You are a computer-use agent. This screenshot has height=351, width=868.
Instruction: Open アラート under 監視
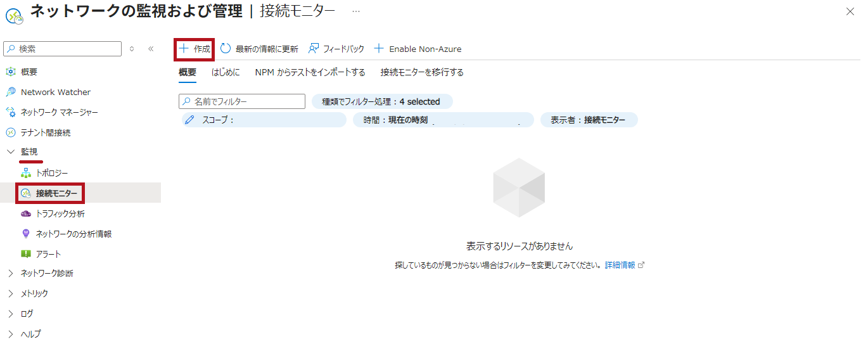(49, 254)
